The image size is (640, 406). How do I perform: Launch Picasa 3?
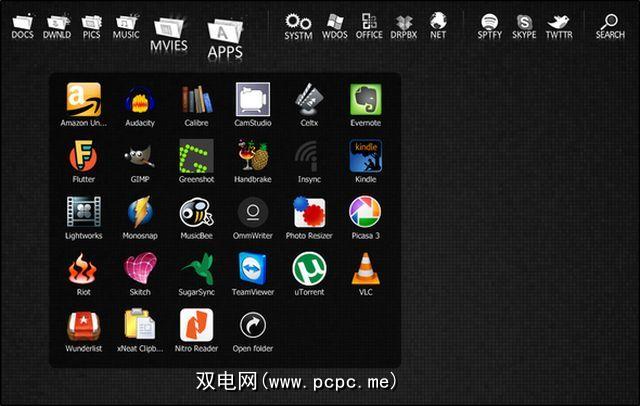(x=366, y=217)
